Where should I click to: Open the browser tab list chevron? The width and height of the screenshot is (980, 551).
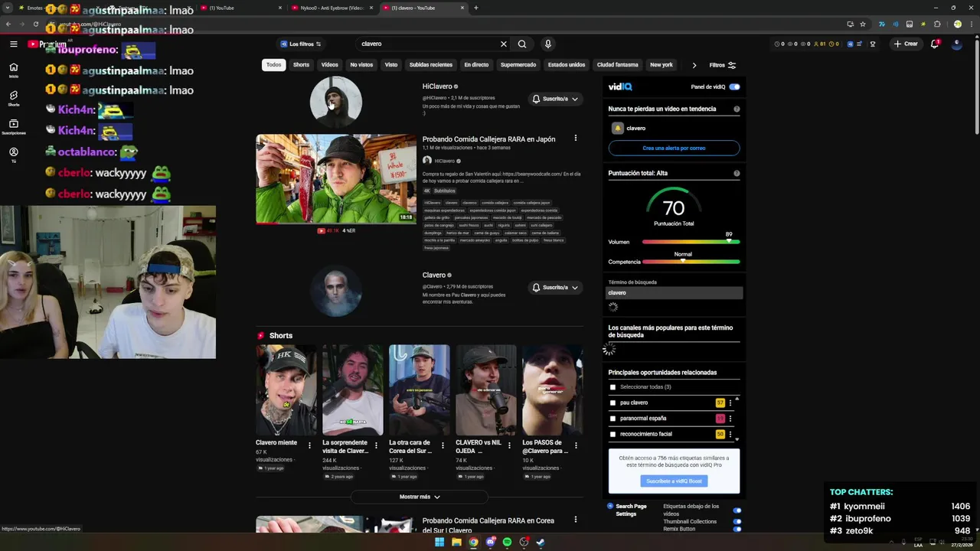(8, 8)
